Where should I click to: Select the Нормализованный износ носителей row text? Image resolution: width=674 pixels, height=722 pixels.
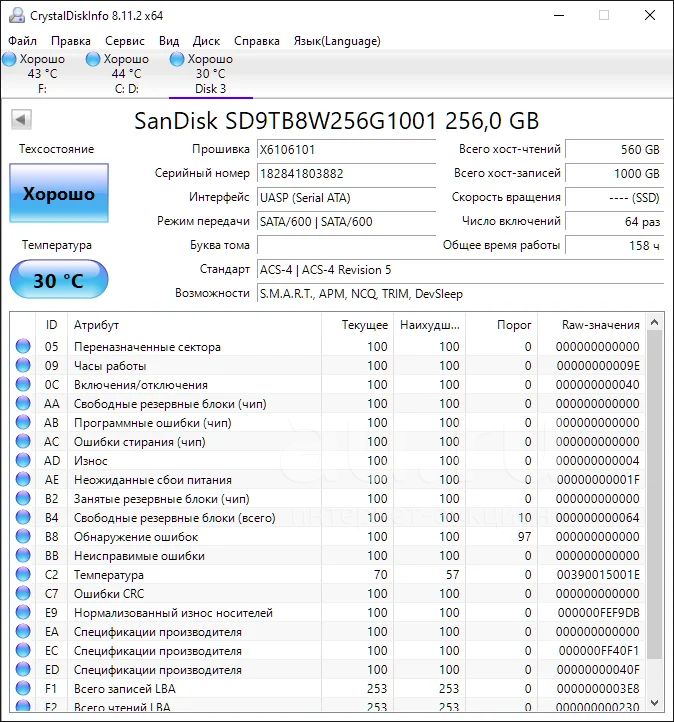point(173,613)
